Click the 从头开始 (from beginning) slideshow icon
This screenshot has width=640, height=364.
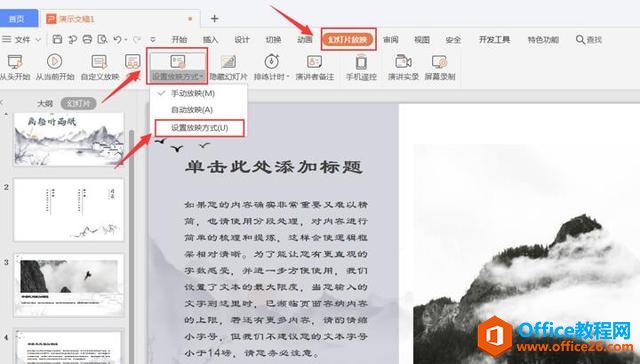point(14,62)
